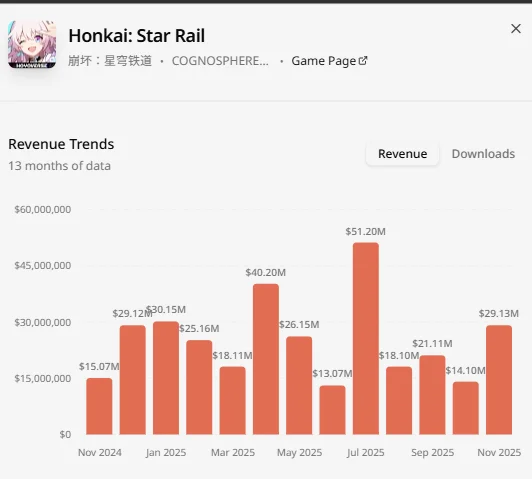Click the $29.13M value label
This screenshot has height=479, width=532.
499,313
